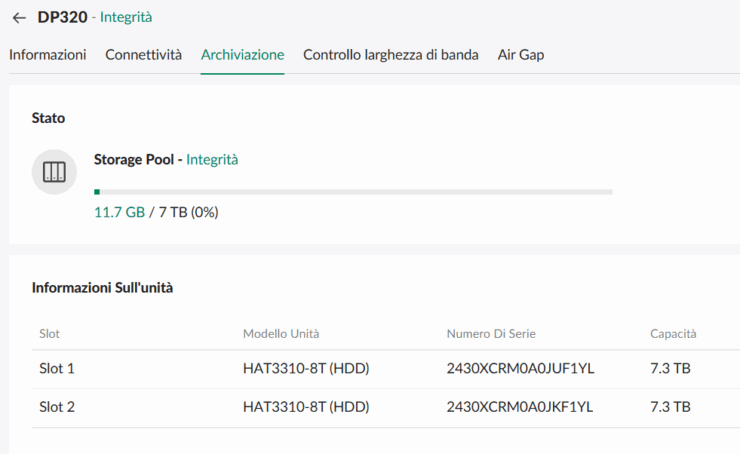Image resolution: width=740 pixels, height=454 pixels.
Task: Open the Informazioni tab
Action: point(47,55)
